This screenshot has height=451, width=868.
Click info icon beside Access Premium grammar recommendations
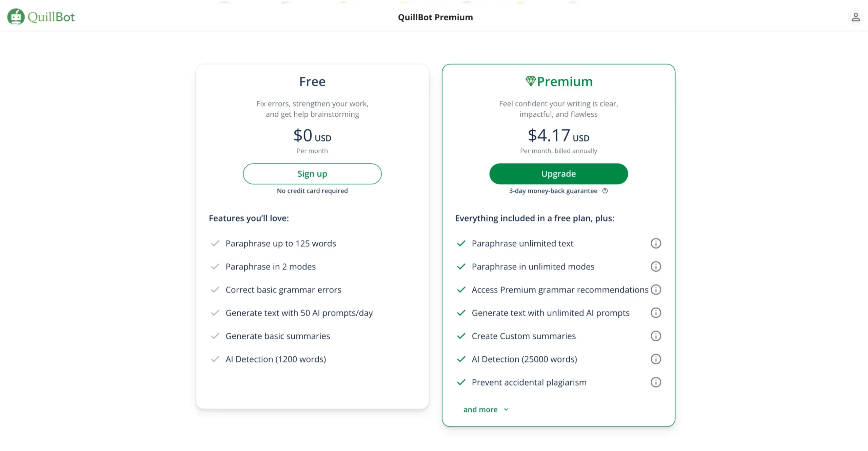coord(655,289)
